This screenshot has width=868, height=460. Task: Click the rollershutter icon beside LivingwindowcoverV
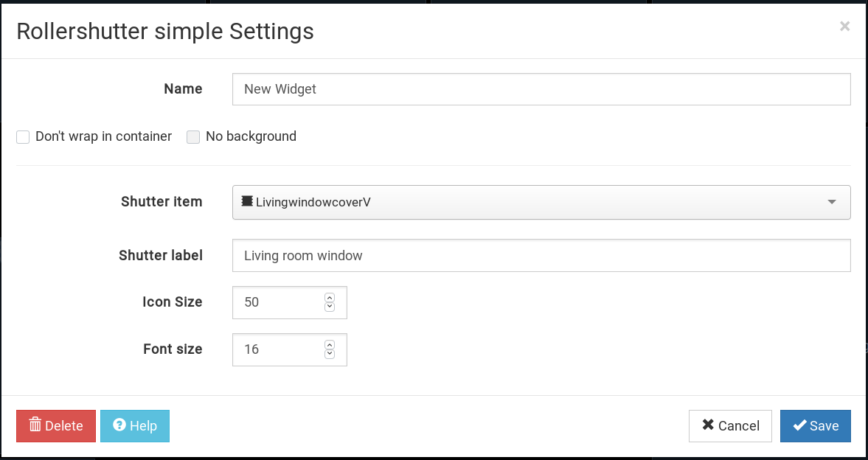(247, 201)
